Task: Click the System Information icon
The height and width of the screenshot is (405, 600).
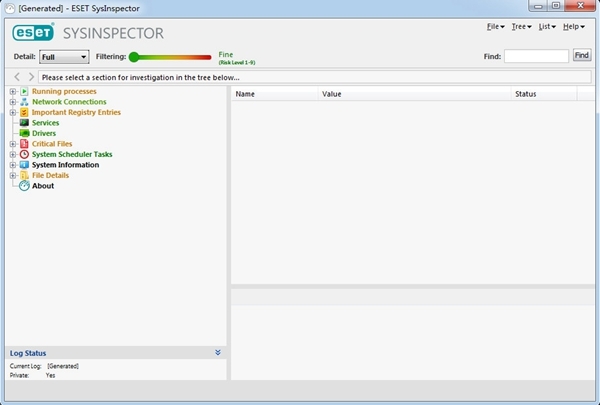Action: 24,165
